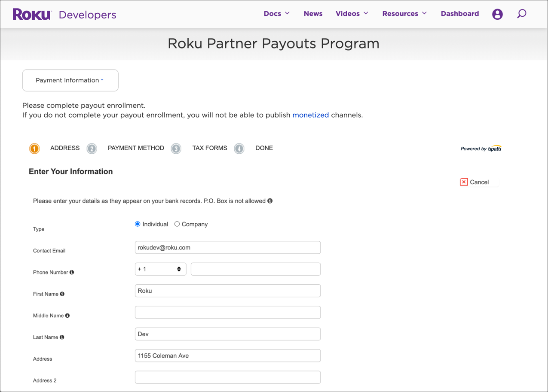Open the user account profile icon

[x=497, y=14]
